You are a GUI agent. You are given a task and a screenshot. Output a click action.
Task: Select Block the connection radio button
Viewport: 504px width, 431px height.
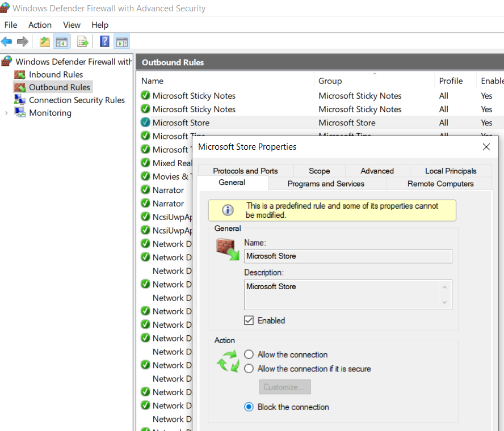(249, 407)
